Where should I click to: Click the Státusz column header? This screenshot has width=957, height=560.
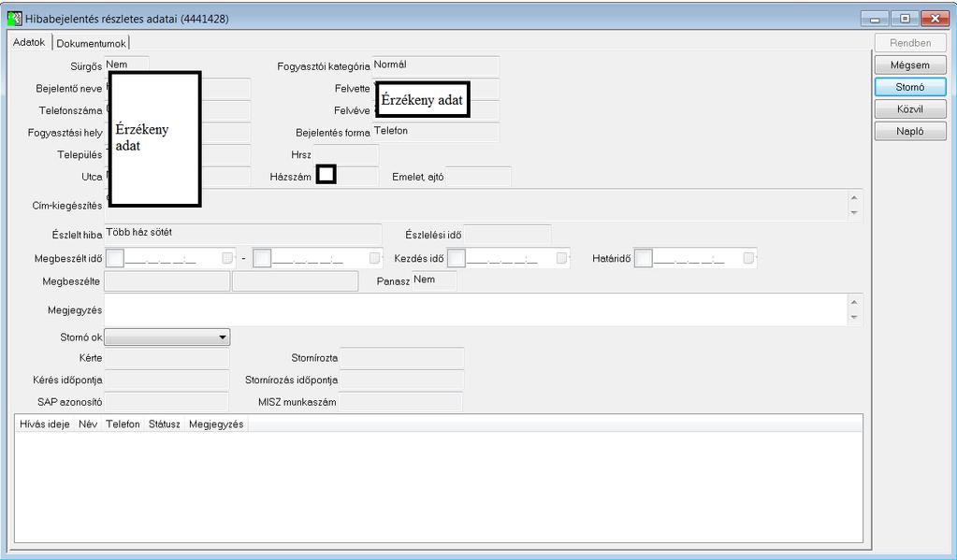165,424
